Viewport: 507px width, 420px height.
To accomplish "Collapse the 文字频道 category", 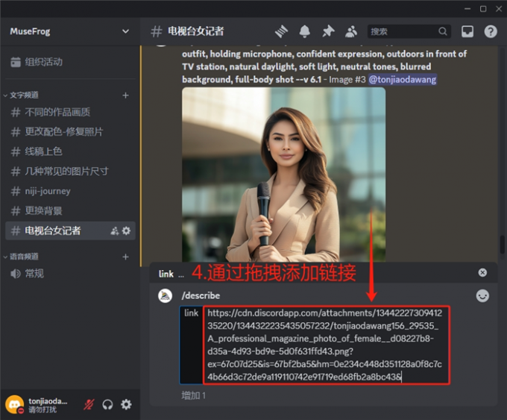I will click(x=21, y=95).
